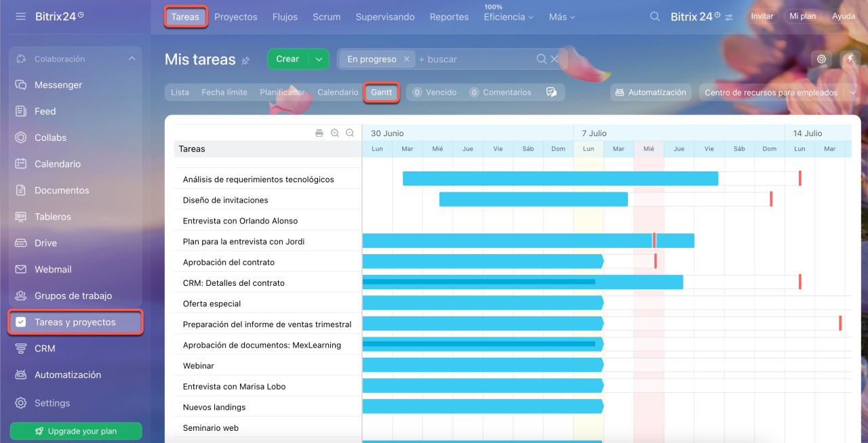
Task: Open the Proyectos tab
Action: point(235,17)
